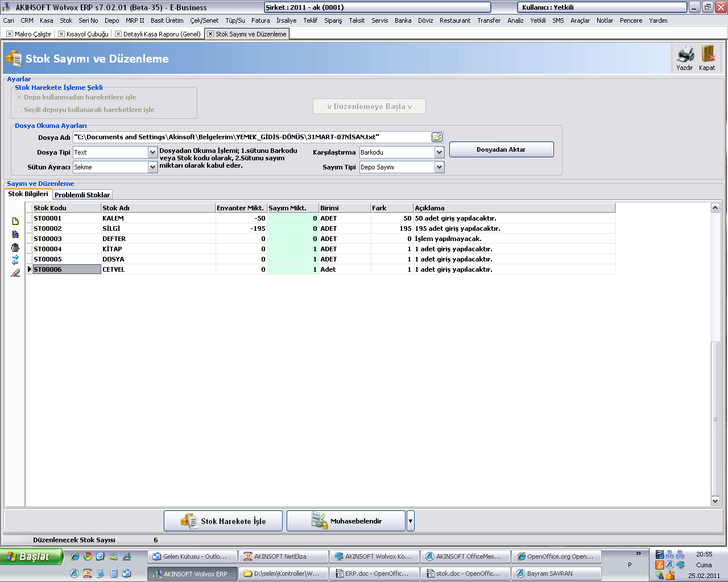
Task: Open ERP.doc OpenOffice taskbar button
Action: point(374,573)
